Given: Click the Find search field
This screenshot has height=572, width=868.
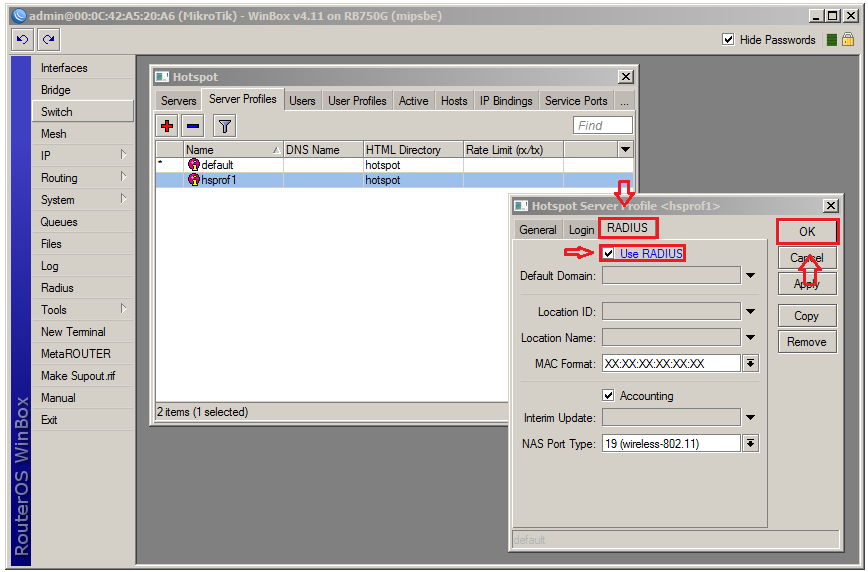Looking at the screenshot, I should point(602,125).
